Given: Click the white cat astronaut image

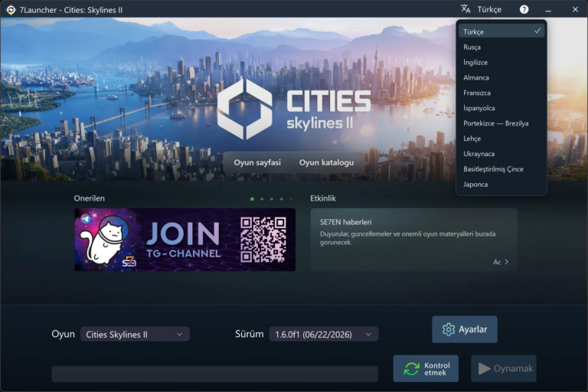Looking at the screenshot, I should pos(105,240).
